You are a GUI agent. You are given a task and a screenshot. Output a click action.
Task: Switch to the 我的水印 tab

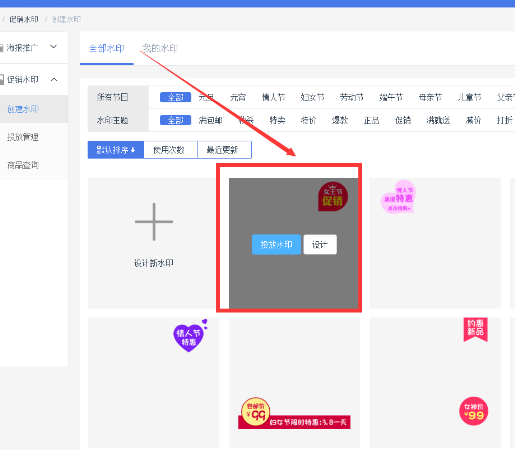point(160,48)
